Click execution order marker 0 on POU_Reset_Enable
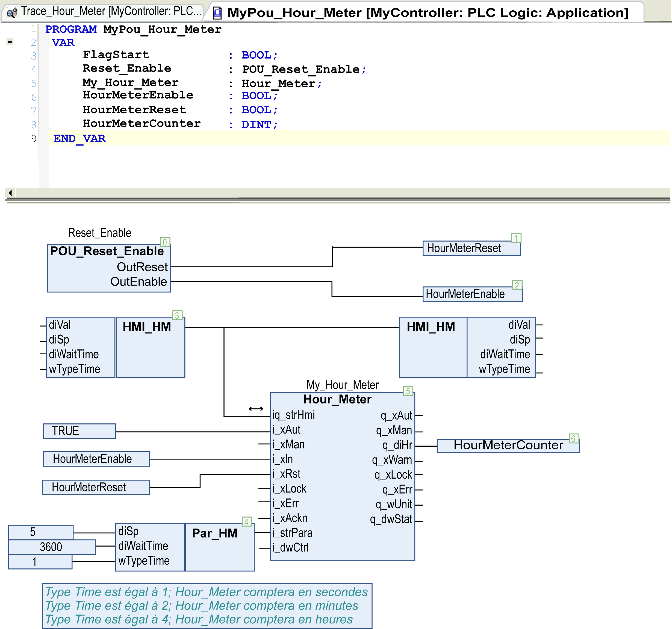Image resolution: width=672 pixels, height=629 pixels. click(x=165, y=242)
